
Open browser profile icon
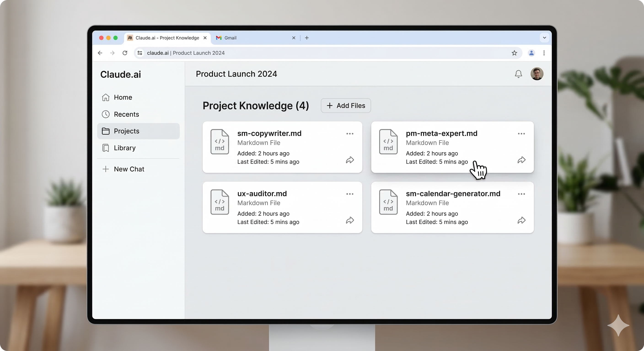[531, 53]
